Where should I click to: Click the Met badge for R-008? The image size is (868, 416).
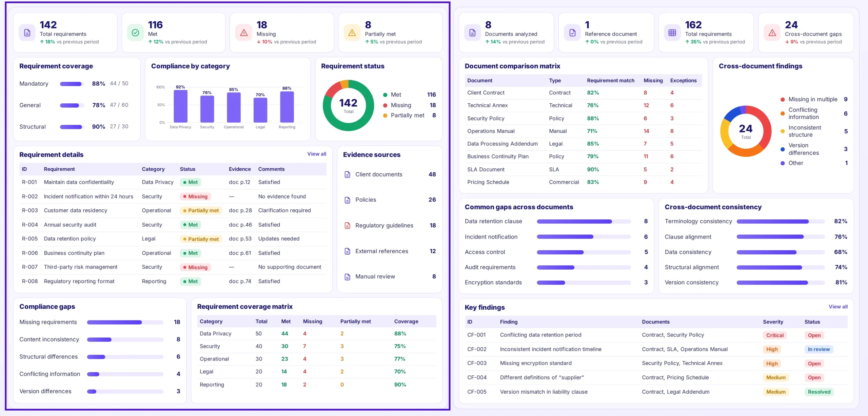pos(191,282)
